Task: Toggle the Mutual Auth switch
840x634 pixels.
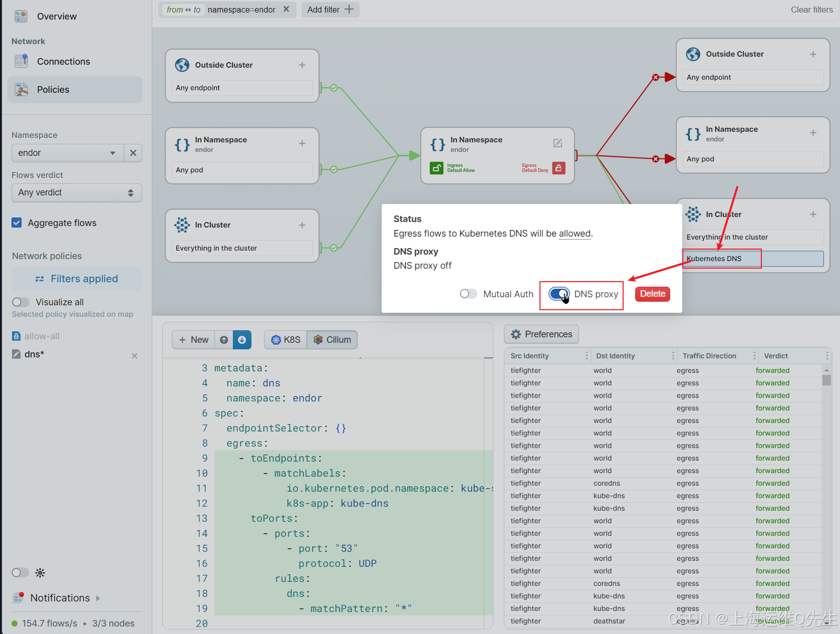Action: pyautogui.click(x=468, y=294)
